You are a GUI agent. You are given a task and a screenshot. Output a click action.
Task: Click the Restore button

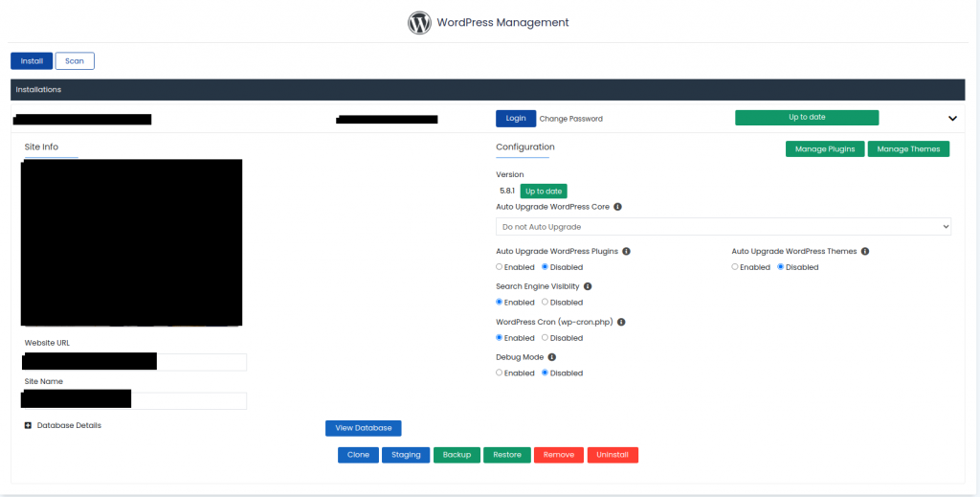tap(507, 455)
